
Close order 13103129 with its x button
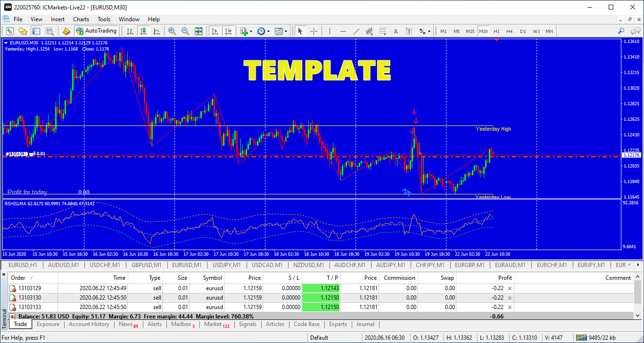pyautogui.click(x=510, y=288)
